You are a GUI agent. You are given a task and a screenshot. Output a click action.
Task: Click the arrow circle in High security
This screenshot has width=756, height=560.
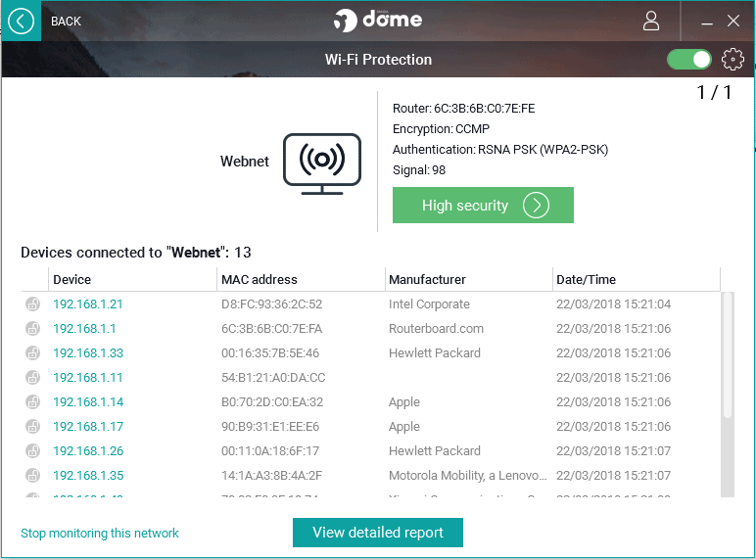536,206
